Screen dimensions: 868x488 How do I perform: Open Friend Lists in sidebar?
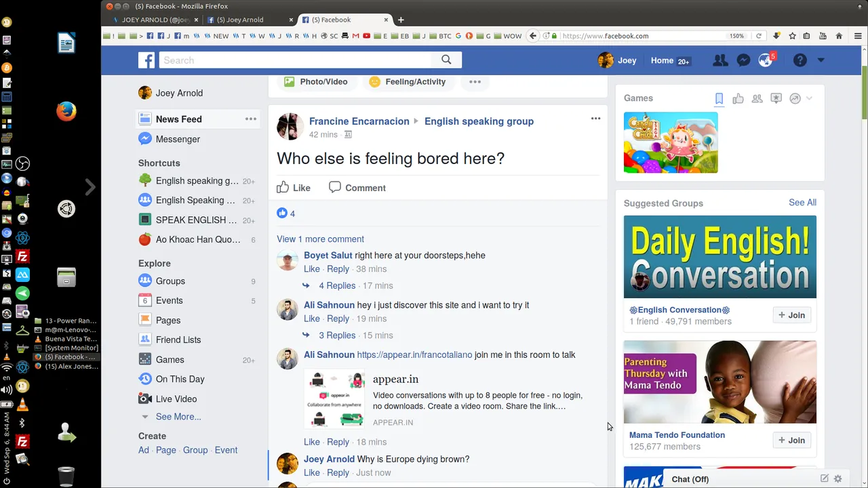point(178,340)
